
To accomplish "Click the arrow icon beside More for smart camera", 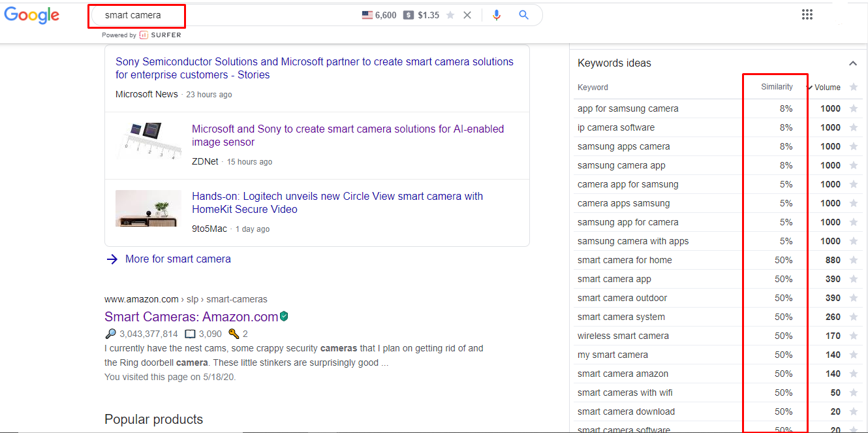I will click(x=112, y=259).
